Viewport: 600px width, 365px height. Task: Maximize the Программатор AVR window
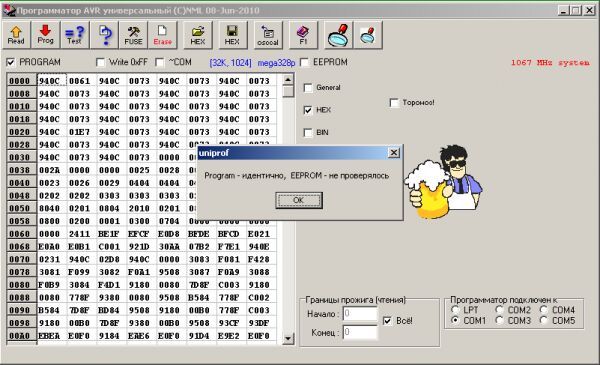tap(576, 10)
